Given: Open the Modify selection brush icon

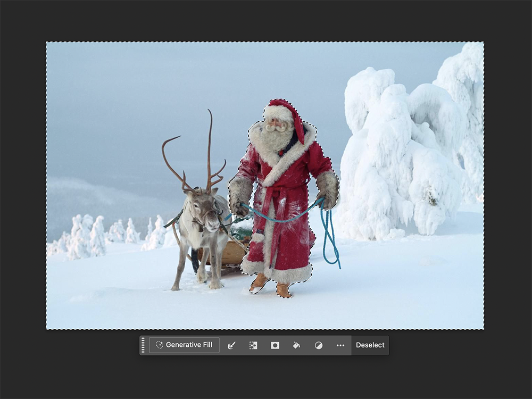Looking at the screenshot, I should 231,345.
